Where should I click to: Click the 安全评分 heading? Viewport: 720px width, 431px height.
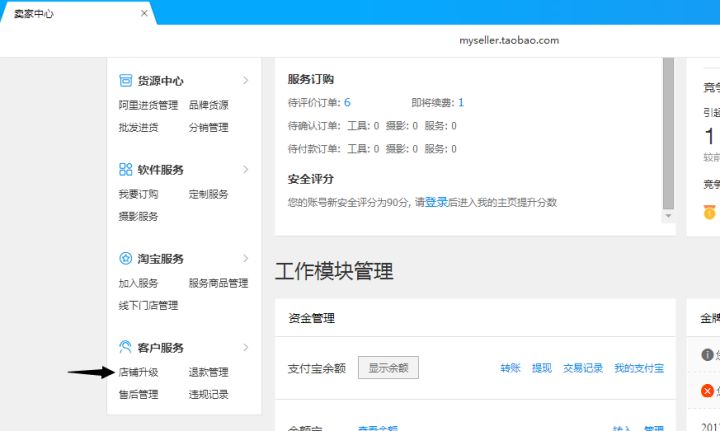311,179
